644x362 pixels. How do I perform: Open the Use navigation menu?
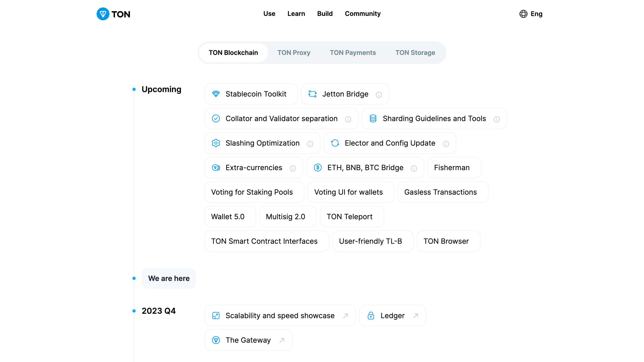coord(269,14)
